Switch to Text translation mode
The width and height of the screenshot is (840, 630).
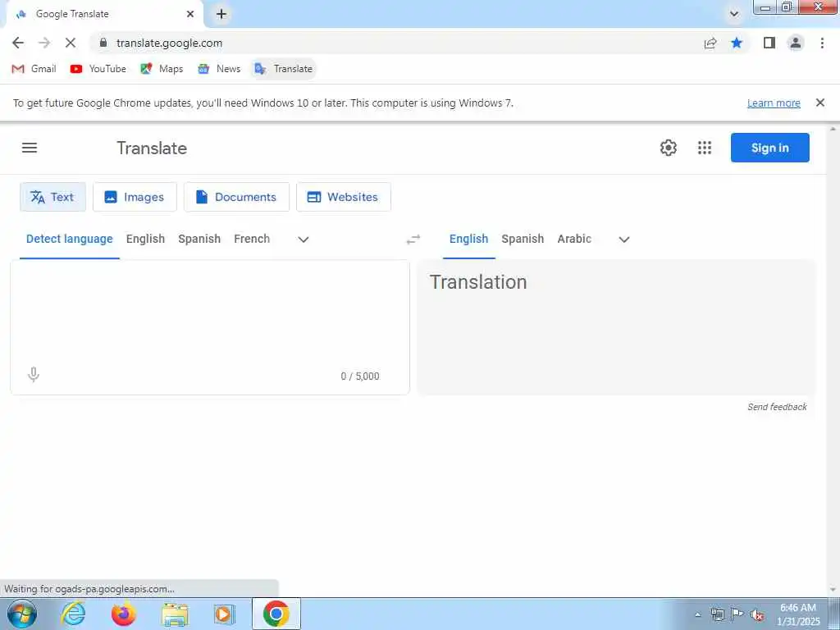pos(52,197)
